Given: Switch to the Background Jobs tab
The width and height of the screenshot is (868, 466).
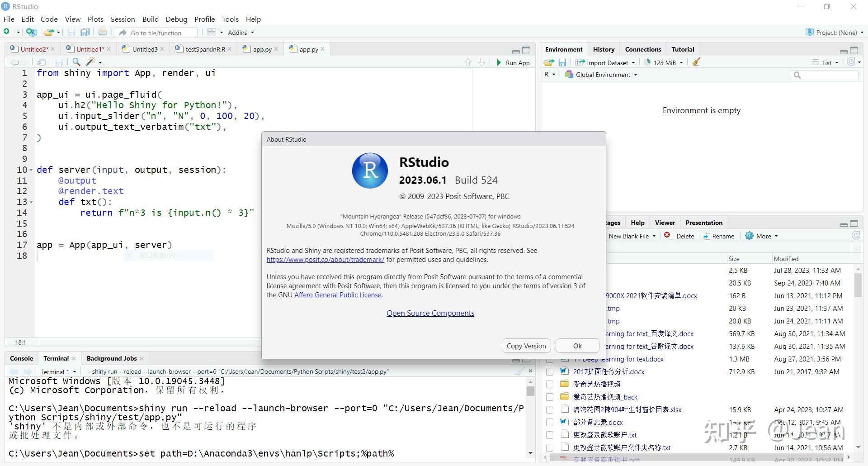Looking at the screenshot, I should (x=112, y=358).
